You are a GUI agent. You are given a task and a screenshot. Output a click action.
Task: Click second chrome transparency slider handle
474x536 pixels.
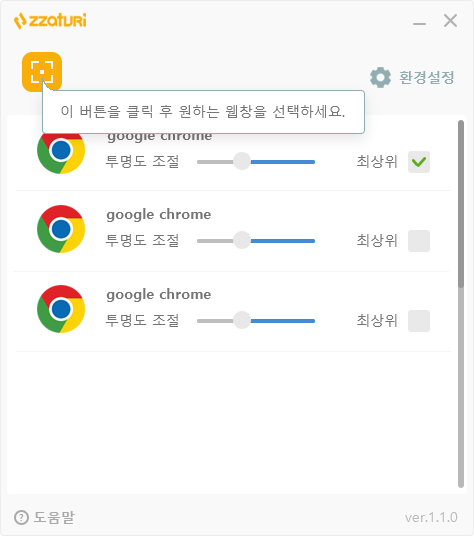[x=242, y=240]
